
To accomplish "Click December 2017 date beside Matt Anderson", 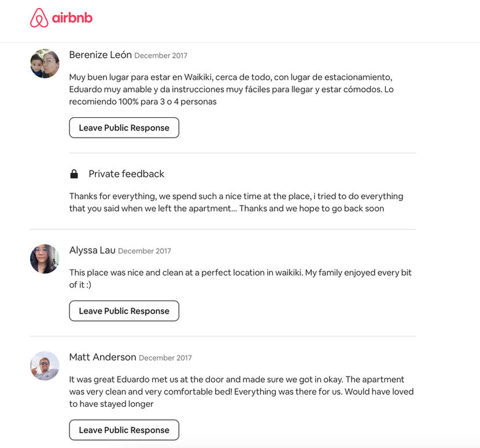I will pos(165,358).
